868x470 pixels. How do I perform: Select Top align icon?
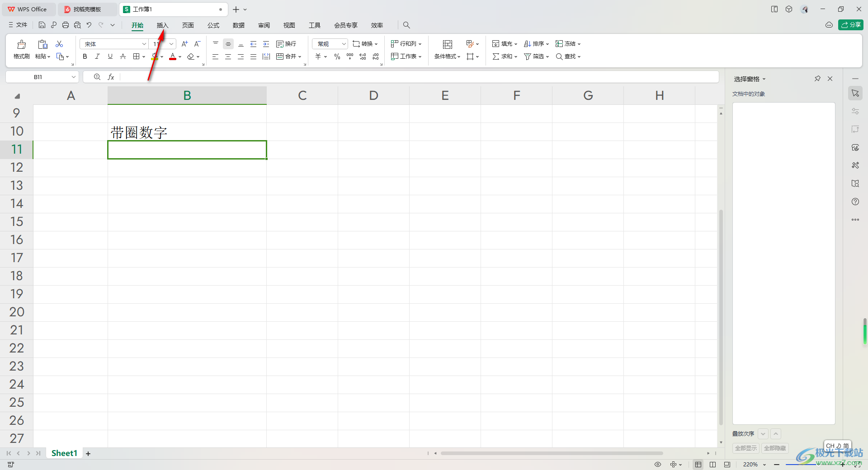coord(216,44)
